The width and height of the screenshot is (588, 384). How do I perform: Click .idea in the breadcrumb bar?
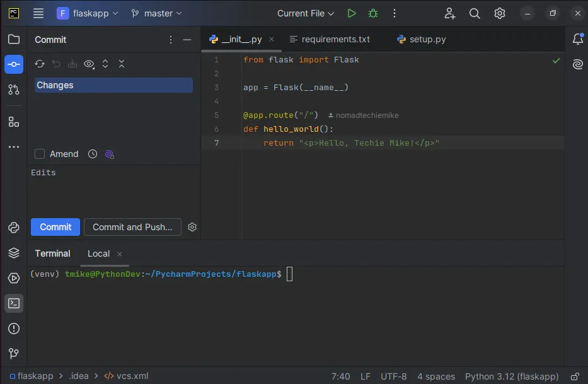79,376
